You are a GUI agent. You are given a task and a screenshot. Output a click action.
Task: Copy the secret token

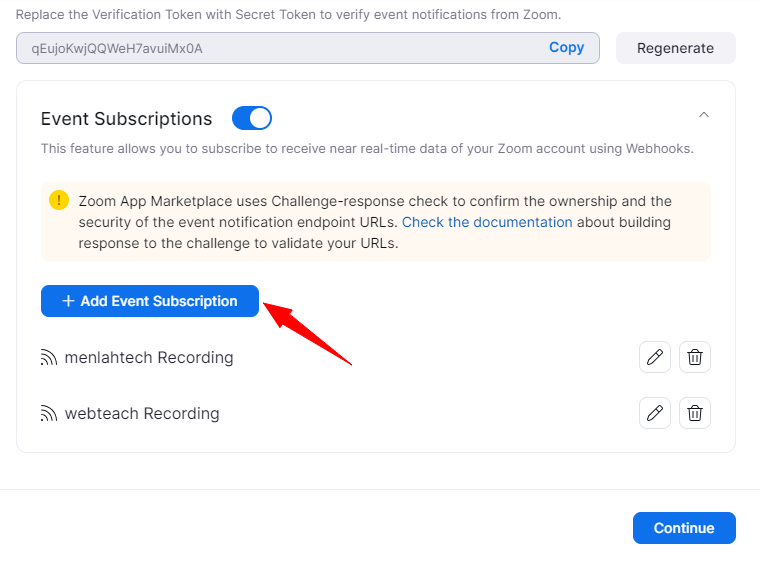(x=566, y=48)
